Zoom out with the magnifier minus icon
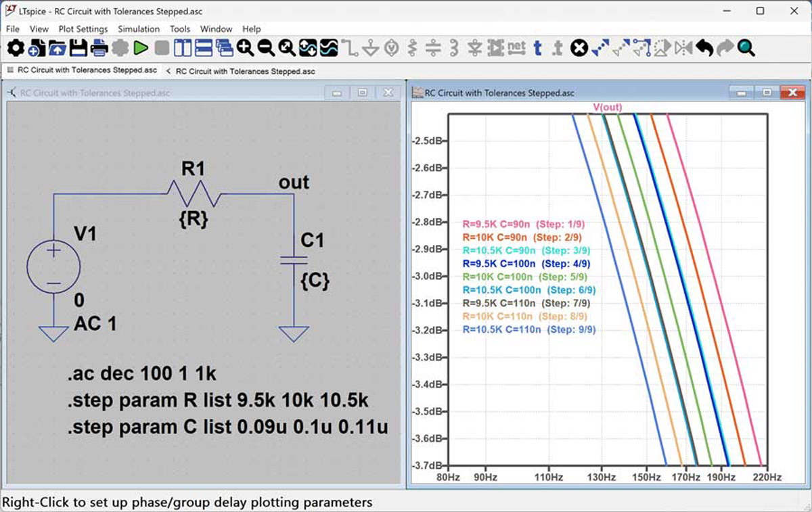The width and height of the screenshot is (812, 512). click(266, 48)
